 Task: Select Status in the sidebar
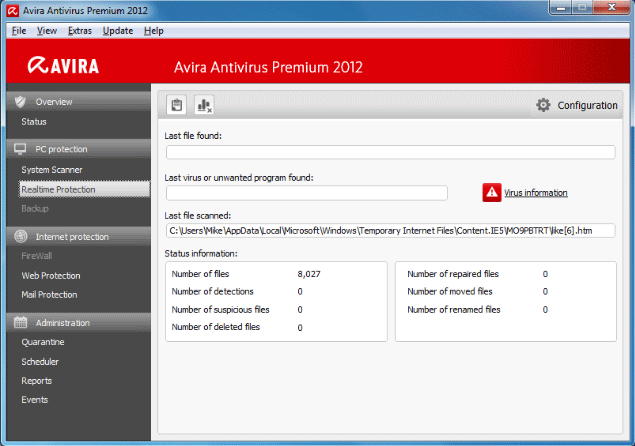(x=34, y=122)
